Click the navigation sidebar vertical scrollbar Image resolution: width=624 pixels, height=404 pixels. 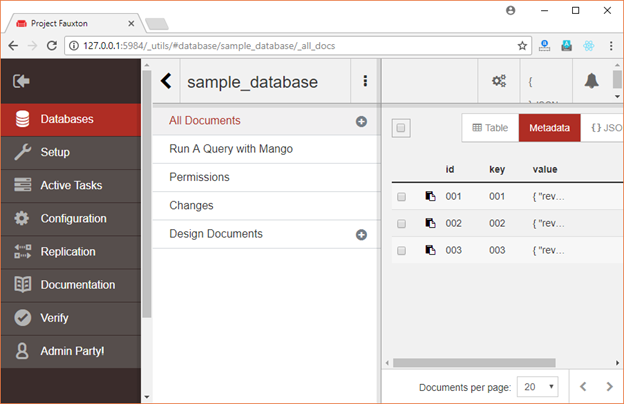[147, 194]
